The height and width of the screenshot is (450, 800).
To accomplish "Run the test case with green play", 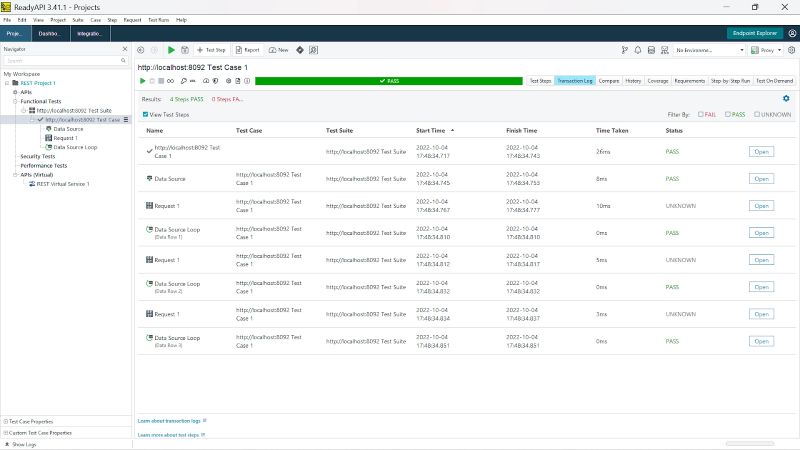I will (x=142, y=81).
